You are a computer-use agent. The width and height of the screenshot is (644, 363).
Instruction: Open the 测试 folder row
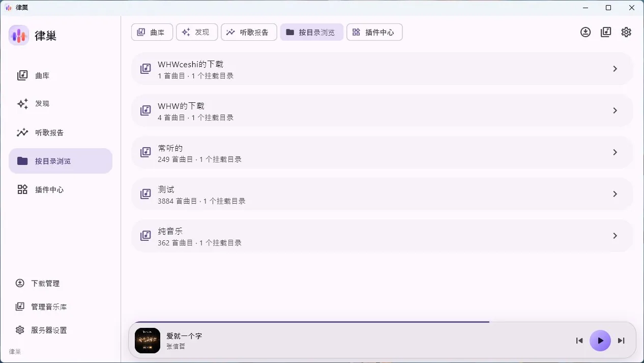382,194
